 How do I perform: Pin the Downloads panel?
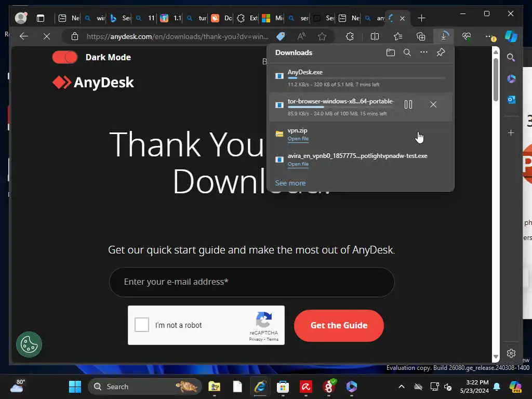click(x=441, y=52)
